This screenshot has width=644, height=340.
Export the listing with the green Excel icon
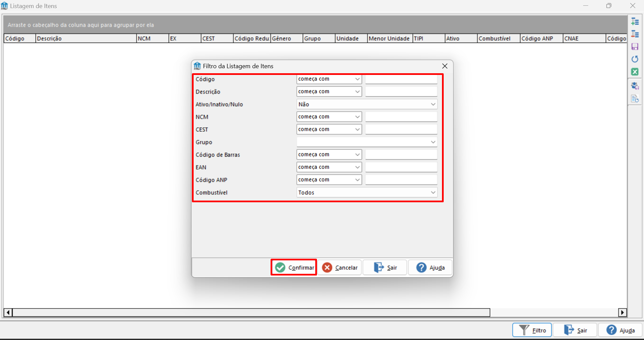[x=635, y=72]
